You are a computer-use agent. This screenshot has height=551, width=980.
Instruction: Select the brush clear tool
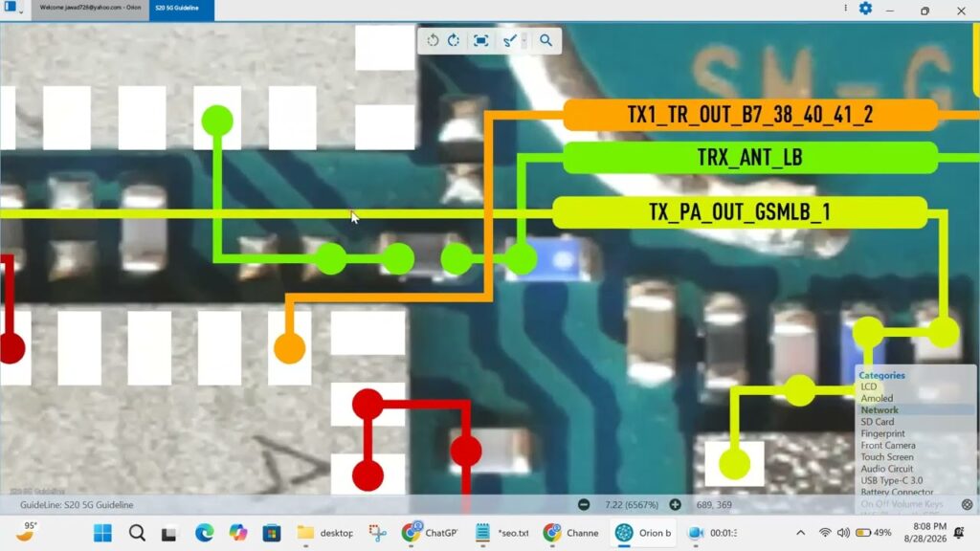[509, 40]
